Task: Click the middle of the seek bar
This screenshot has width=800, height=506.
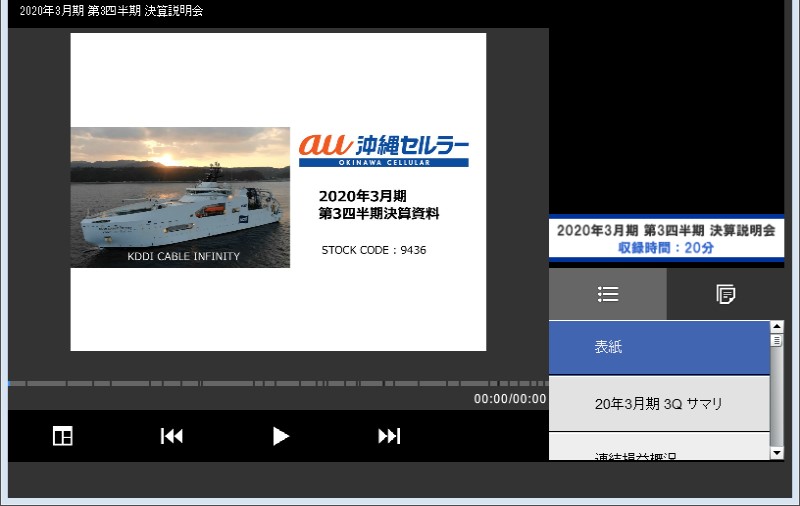Action: tap(278, 383)
